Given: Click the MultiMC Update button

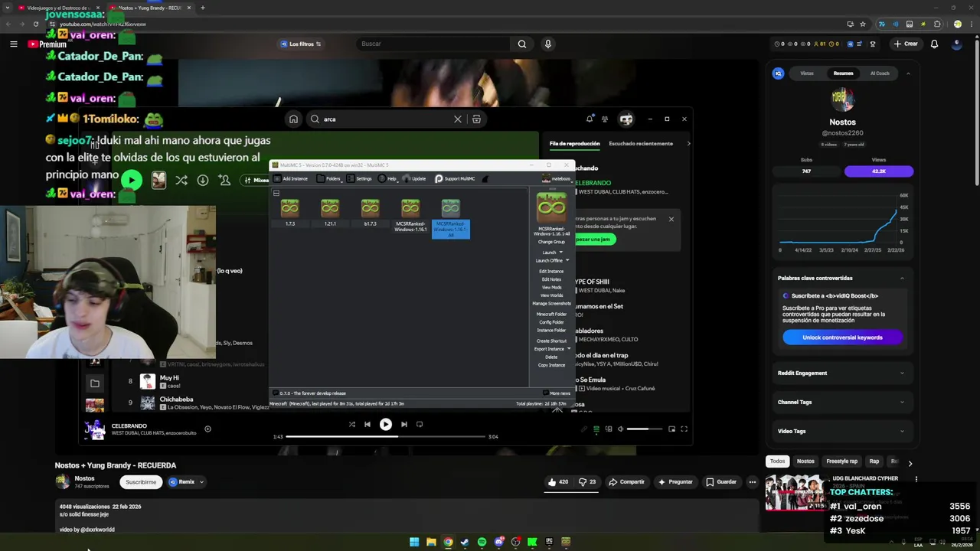Looking at the screenshot, I should (x=414, y=178).
